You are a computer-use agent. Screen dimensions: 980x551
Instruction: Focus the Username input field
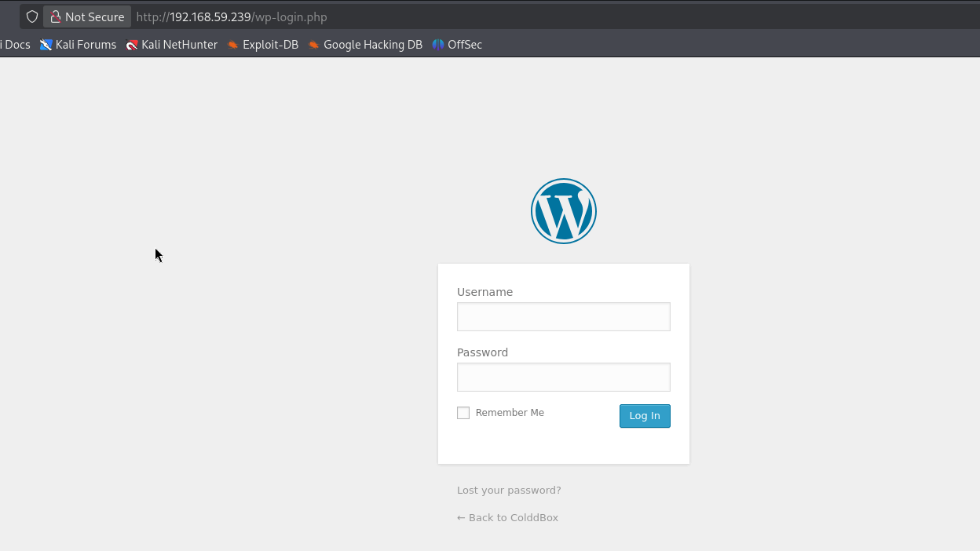564,316
